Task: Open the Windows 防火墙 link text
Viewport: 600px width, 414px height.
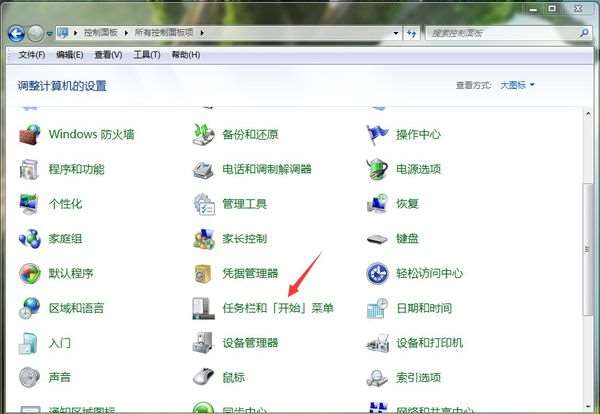Action: pos(92,134)
